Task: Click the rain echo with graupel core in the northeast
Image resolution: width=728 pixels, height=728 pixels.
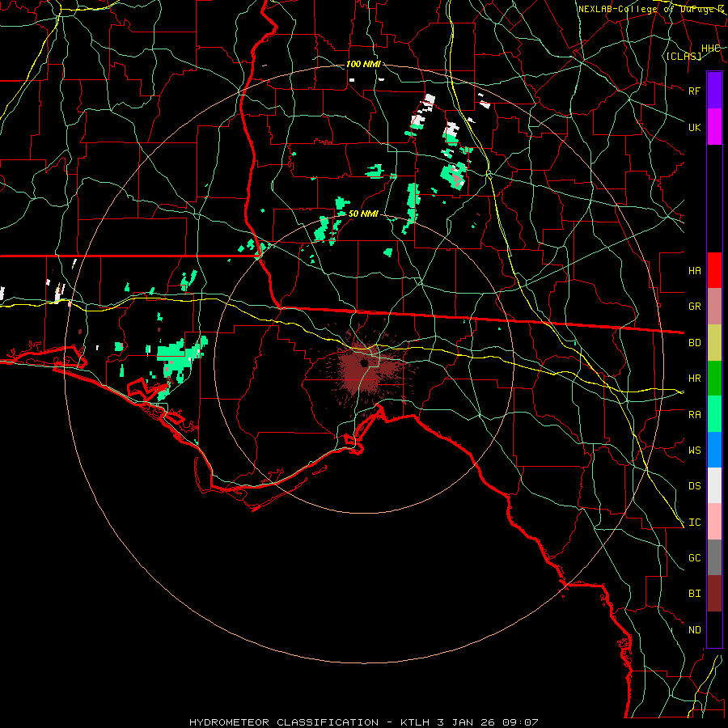Action: tap(454, 176)
